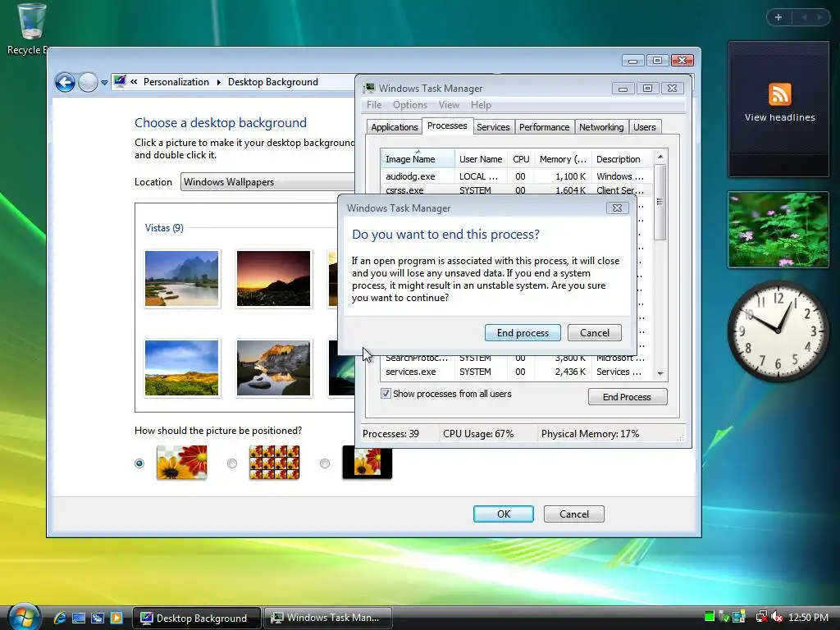Sort by User Name column header
The height and width of the screenshot is (630, 840).
481,159
